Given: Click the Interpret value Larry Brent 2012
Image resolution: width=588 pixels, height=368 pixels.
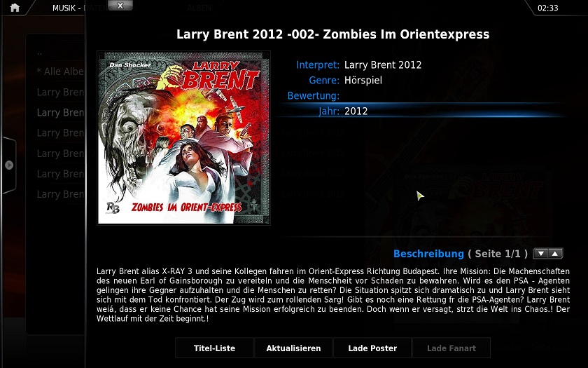Looking at the screenshot, I should tap(383, 65).
